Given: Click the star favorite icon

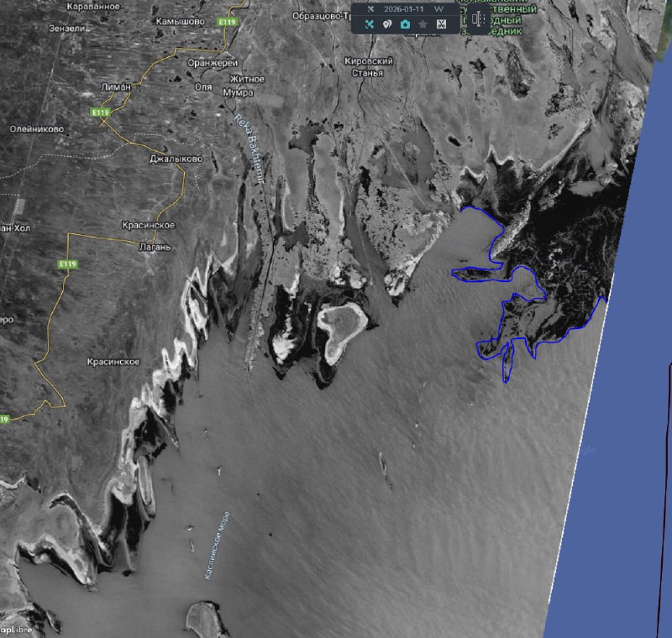Looking at the screenshot, I should tap(423, 25).
